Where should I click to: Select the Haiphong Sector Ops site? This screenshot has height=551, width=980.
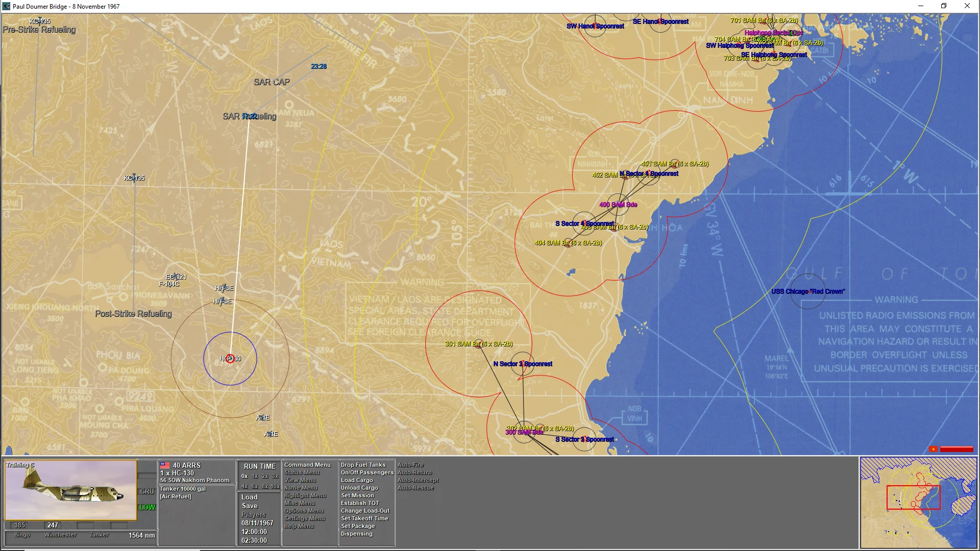774,33
